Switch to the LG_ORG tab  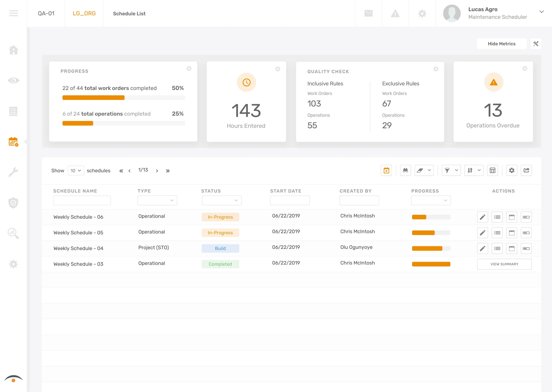pos(84,13)
